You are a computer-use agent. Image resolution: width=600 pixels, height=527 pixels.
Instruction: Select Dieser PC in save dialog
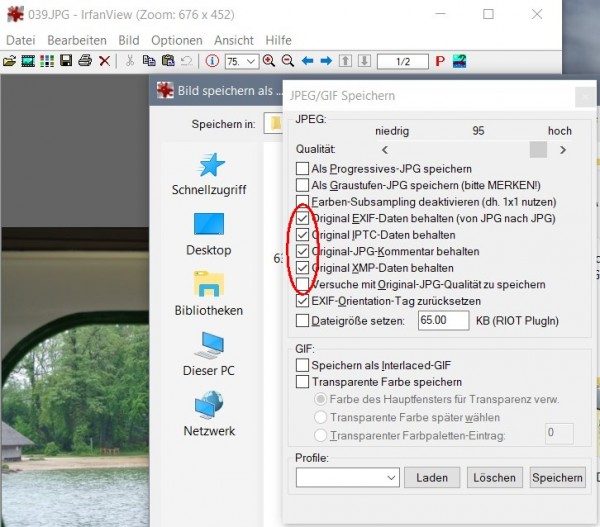(209, 354)
